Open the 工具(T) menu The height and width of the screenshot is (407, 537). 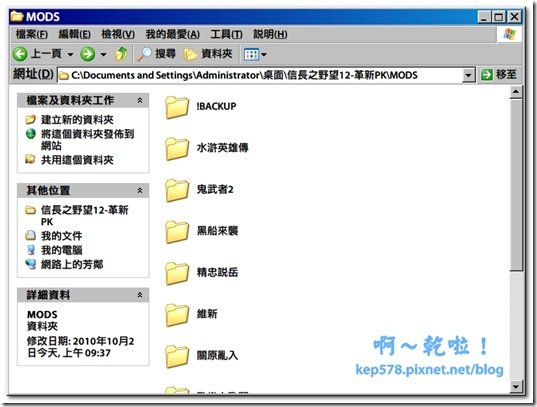pyautogui.click(x=226, y=34)
